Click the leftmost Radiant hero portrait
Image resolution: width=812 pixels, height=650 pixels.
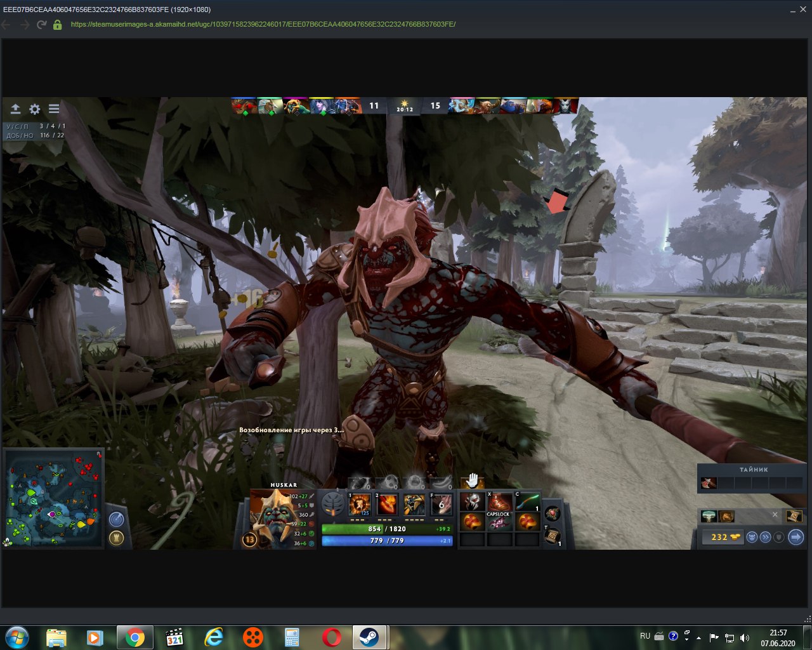[x=244, y=105]
